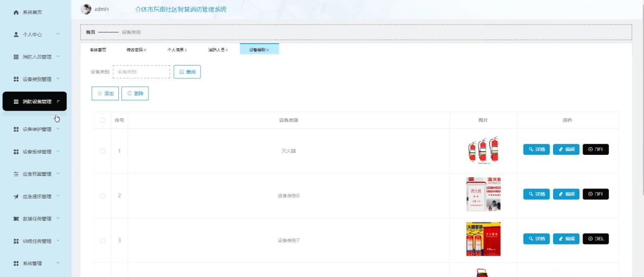Click the 序号 column header
Screen dimensions: 644x277
(119, 120)
